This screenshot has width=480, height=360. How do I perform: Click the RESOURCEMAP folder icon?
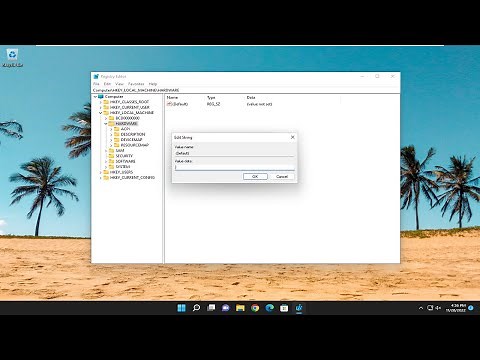pyautogui.click(x=117, y=145)
